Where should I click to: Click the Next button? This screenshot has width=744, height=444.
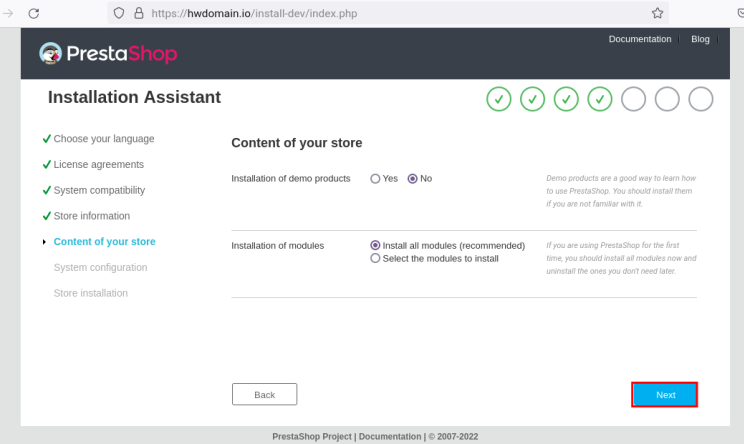(x=665, y=395)
